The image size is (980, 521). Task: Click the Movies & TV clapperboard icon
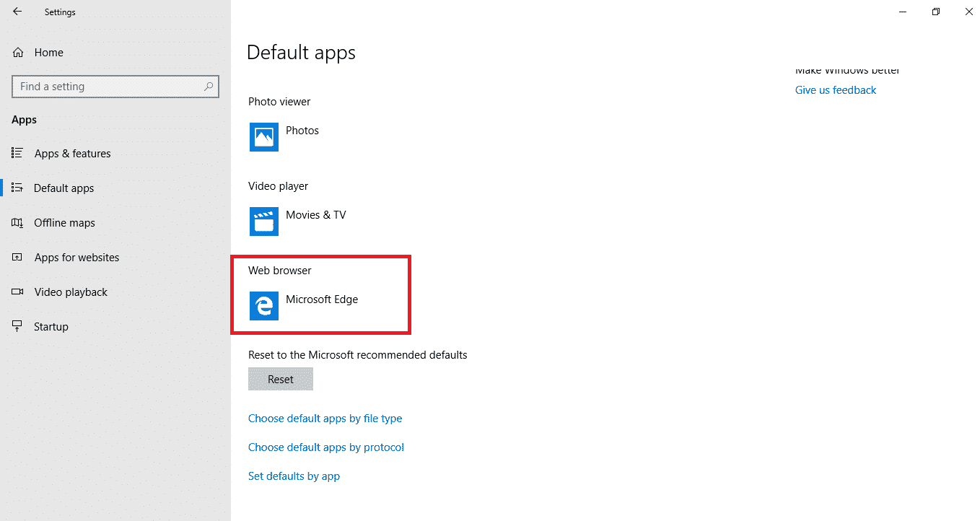[x=264, y=222]
